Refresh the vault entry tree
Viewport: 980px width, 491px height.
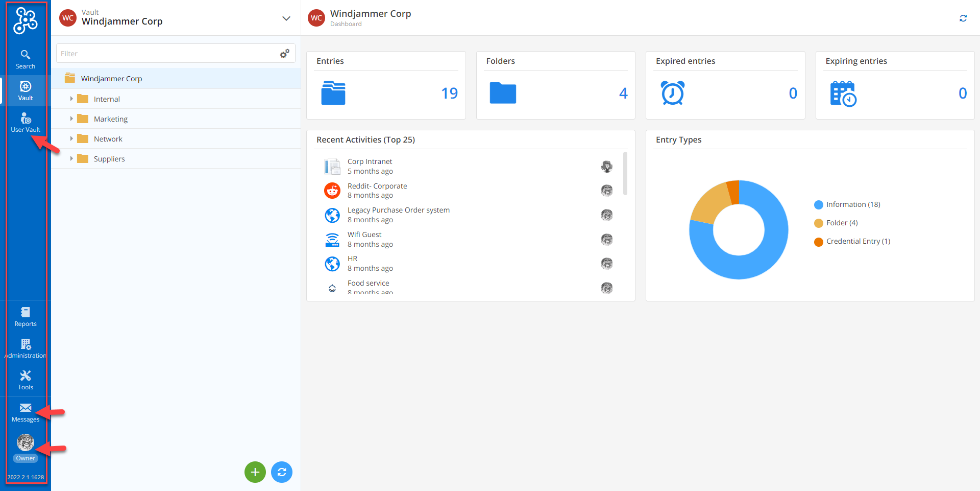pyautogui.click(x=282, y=472)
